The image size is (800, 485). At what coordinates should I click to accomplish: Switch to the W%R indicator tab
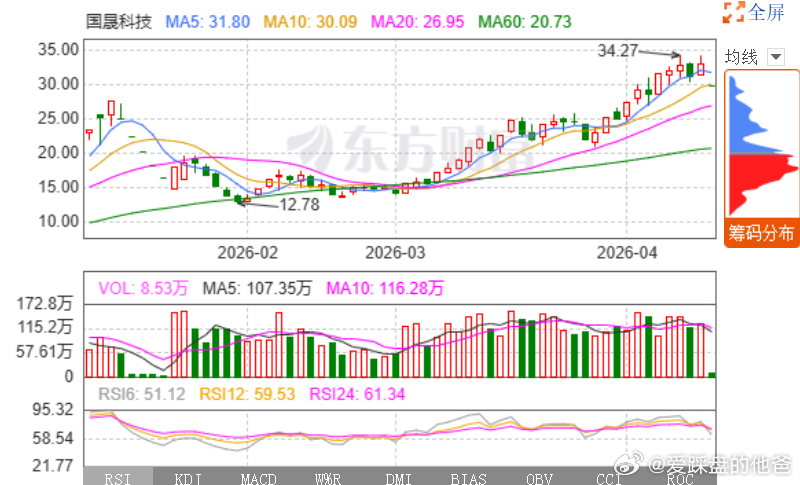(x=328, y=479)
